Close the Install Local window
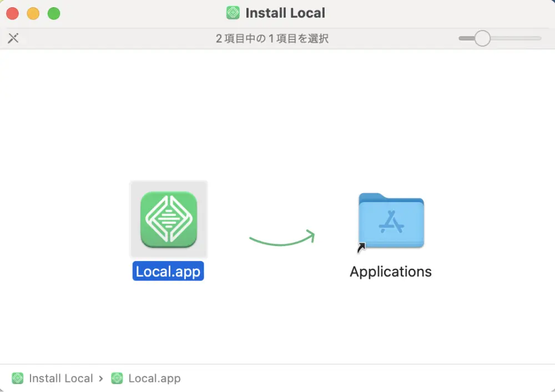This screenshot has width=555, height=392. pyautogui.click(x=12, y=13)
